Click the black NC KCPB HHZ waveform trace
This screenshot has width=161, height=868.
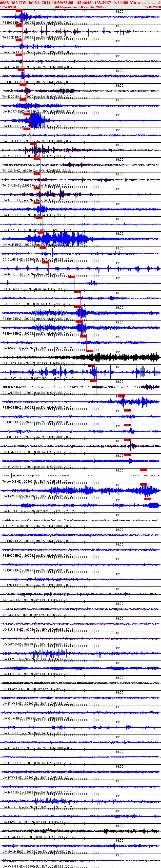(80, 358)
